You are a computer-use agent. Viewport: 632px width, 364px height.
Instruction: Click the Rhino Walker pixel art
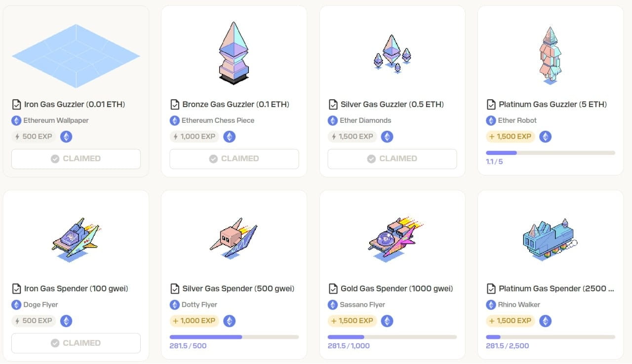550,239
